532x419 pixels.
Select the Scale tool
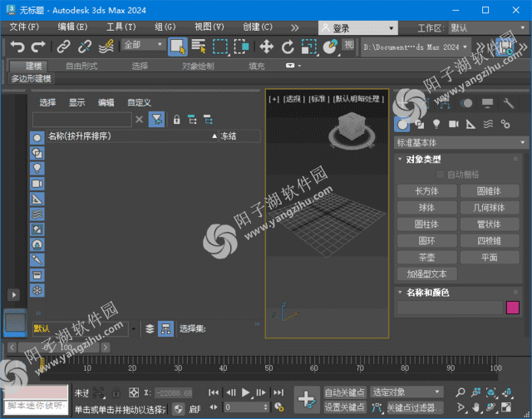[308, 47]
